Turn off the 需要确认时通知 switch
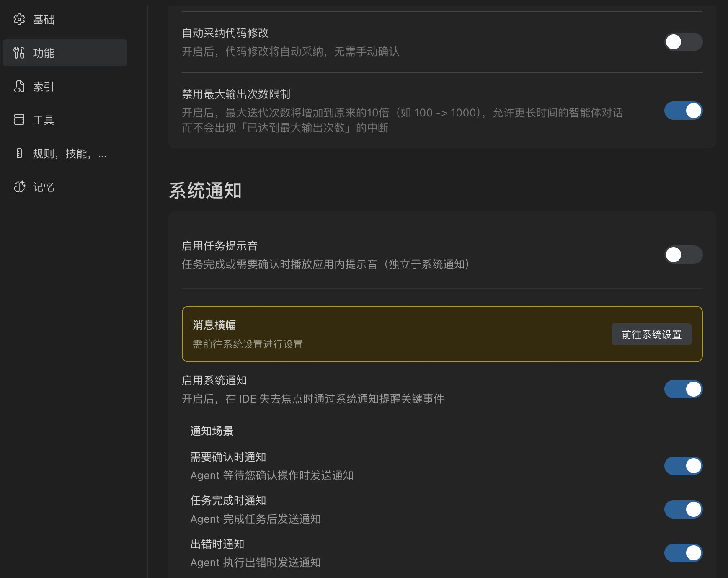The width and height of the screenshot is (728, 578). pyautogui.click(x=683, y=465)
